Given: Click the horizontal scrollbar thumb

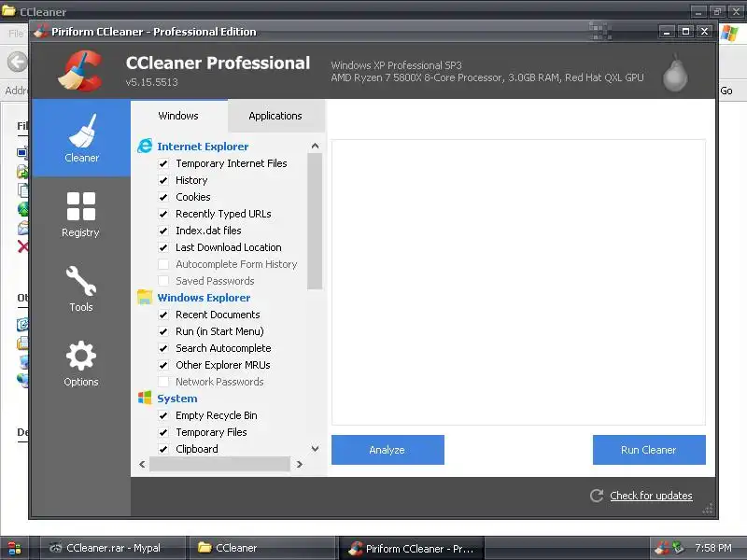Looking at the screenshot, I should pyautogui.click(x=219, y=464).
